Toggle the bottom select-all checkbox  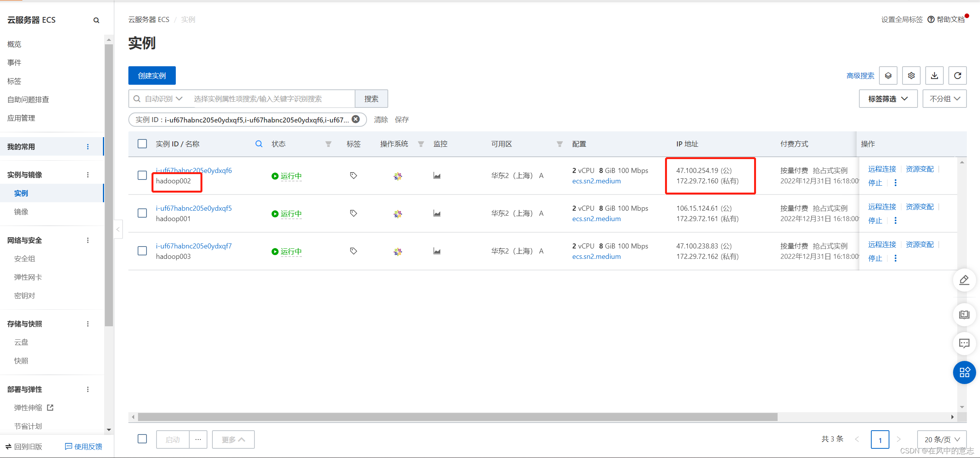click(142, 439)
